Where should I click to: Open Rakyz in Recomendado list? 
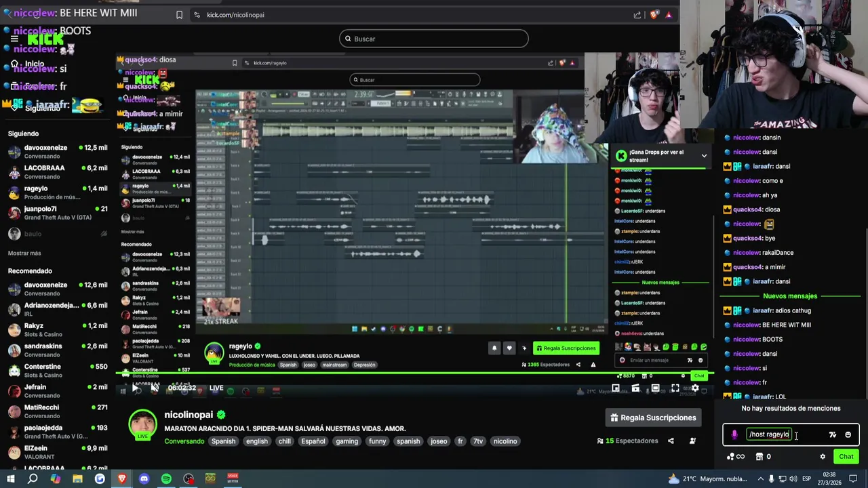point(58,330)
